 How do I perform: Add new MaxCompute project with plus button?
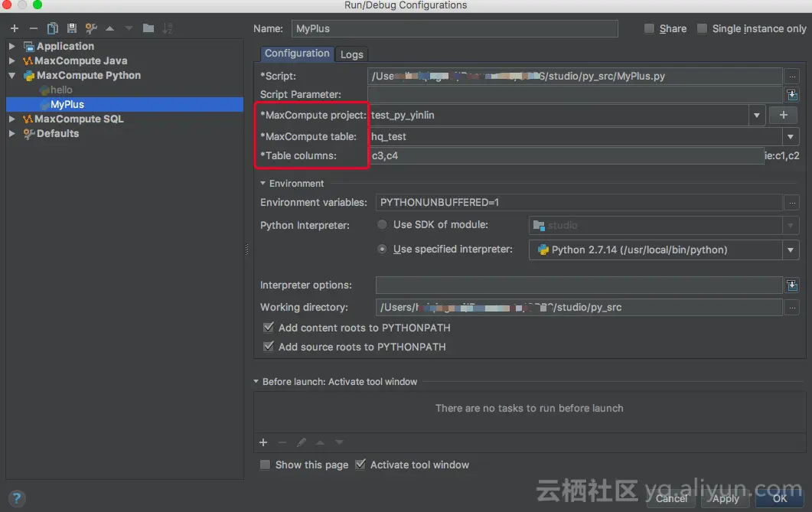point(784,115)
